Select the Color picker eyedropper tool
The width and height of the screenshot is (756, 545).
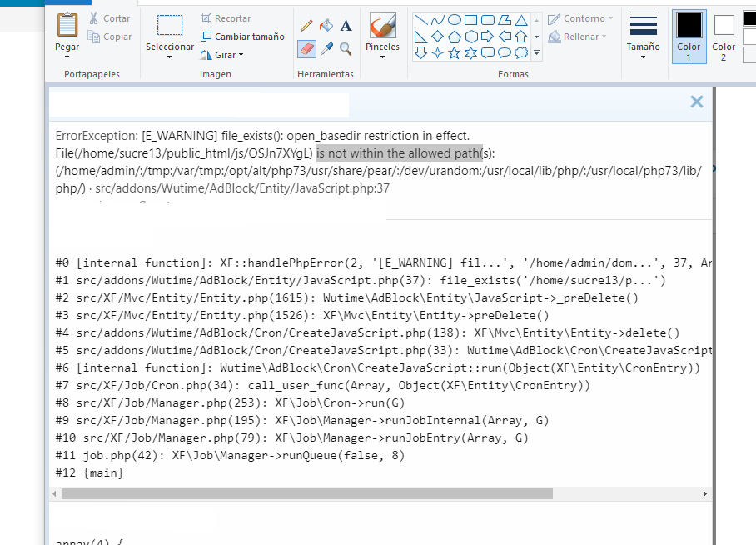tap(326, 49)
